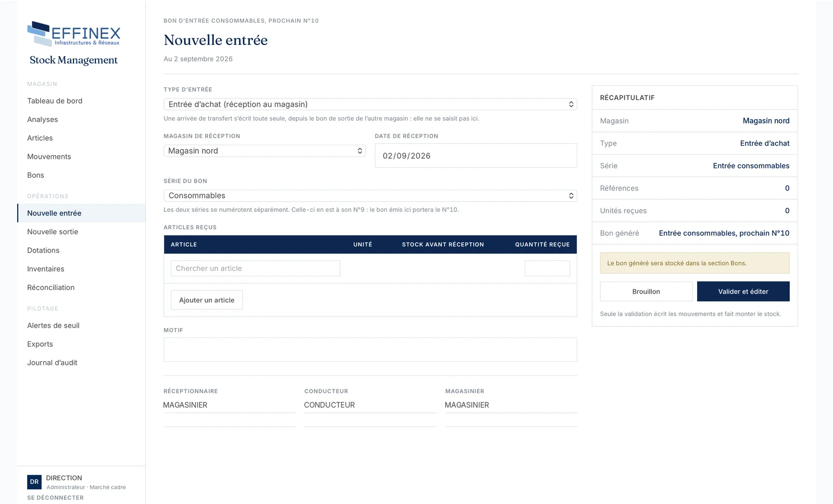Navigate to Mouvements
This screenshot has height=504, width=833.
click(x=49, y=157)
